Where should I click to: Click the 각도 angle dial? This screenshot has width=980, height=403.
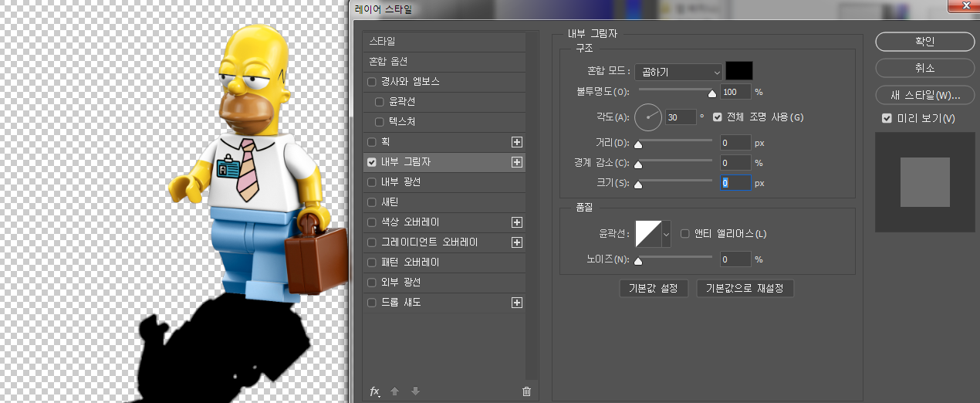(x=648, y=117)
